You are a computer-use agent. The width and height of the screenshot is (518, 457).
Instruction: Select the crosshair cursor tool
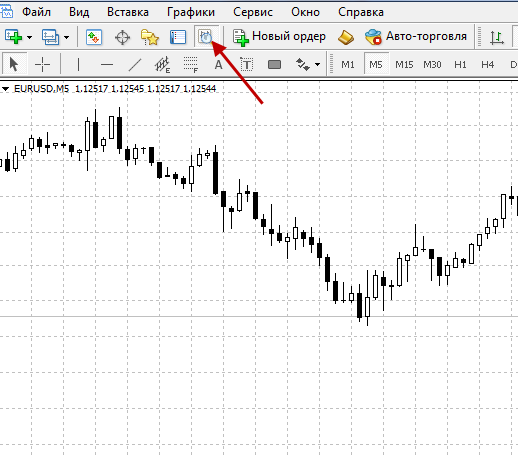(42, 64)
